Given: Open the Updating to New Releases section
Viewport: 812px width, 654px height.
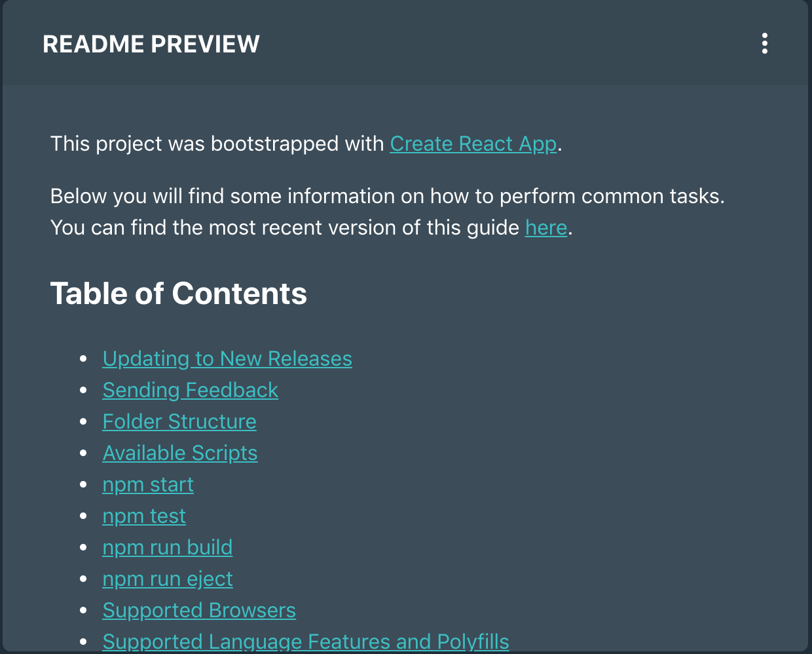Looking at the screenshot, I should coord(227,358).
